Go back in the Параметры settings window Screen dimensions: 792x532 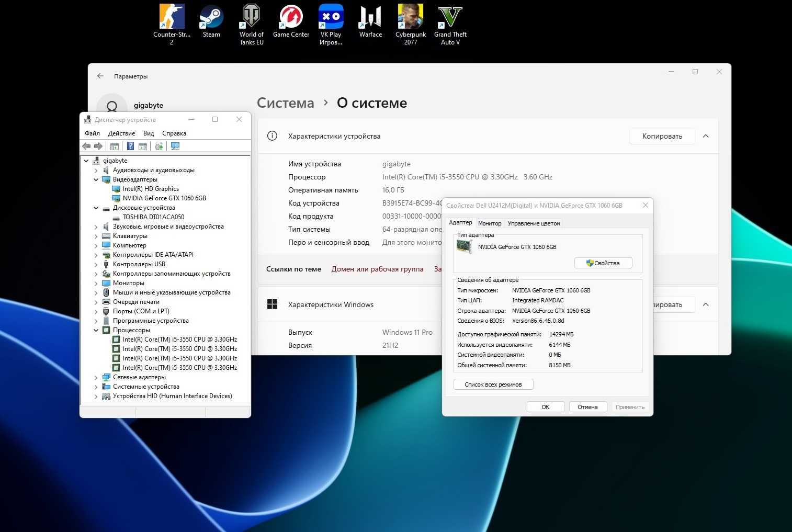[x=100, y=76]
